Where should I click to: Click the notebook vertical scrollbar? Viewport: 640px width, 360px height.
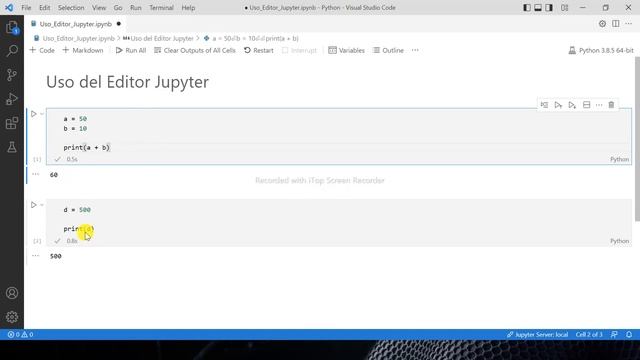tap(637, 139)
